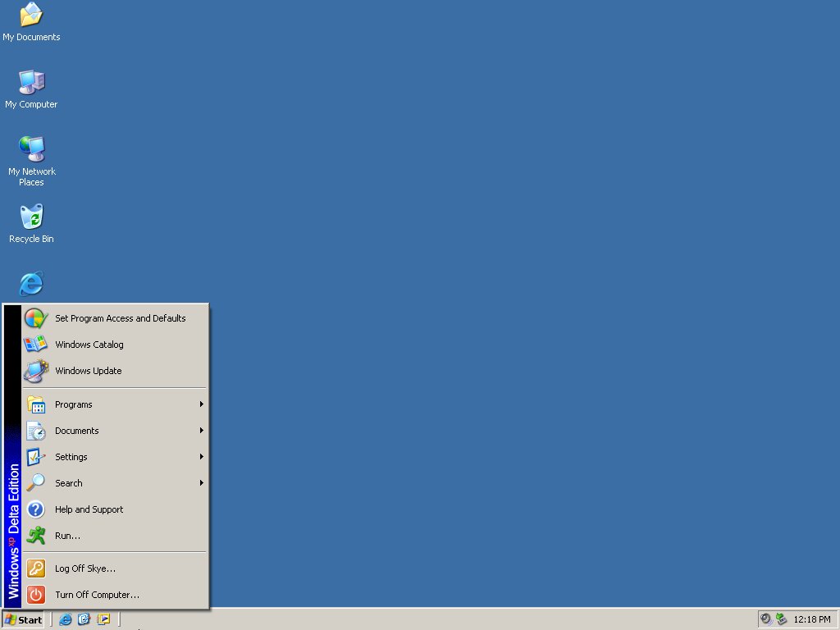Launch Internet Explorer from the desktop
The width and height of the screenshot is (840, 630).
[31, 283]
